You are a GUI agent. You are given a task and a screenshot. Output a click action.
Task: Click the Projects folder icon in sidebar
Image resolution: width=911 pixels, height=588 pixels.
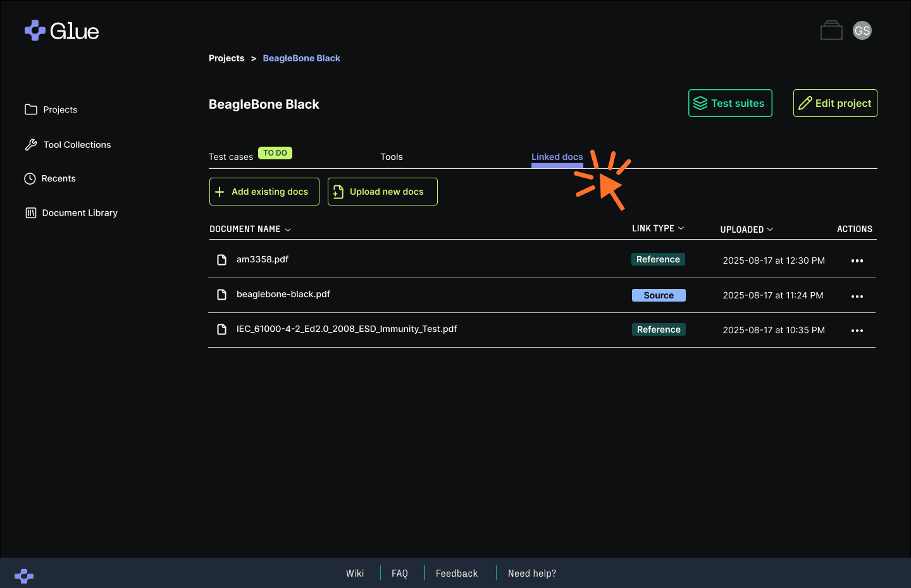click(30, 109)
